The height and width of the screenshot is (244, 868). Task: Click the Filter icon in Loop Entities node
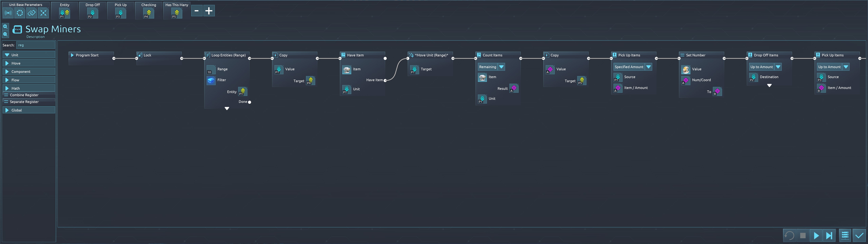[x=211, y=80]
